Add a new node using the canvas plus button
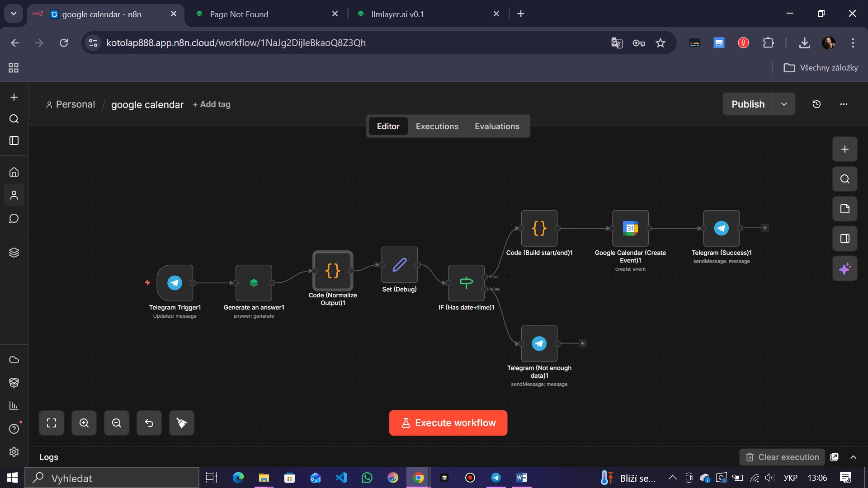This screenshot has width=868, height=488. [x=845, y=149]
